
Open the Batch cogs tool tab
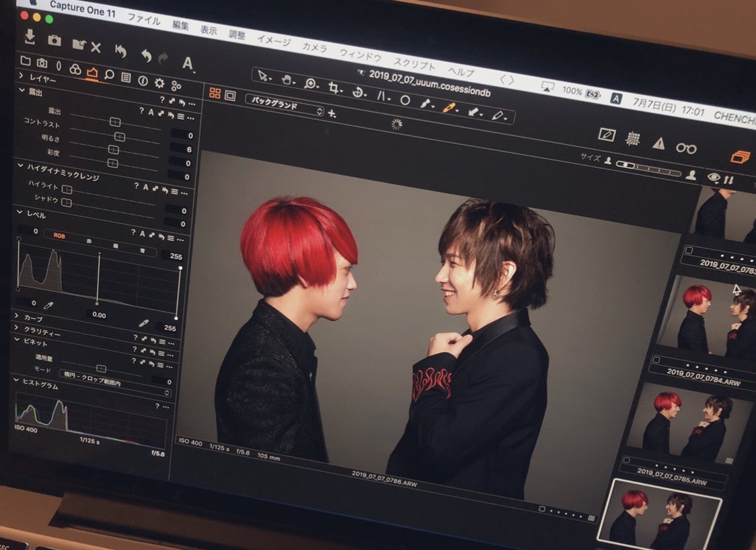coord(176,86)
